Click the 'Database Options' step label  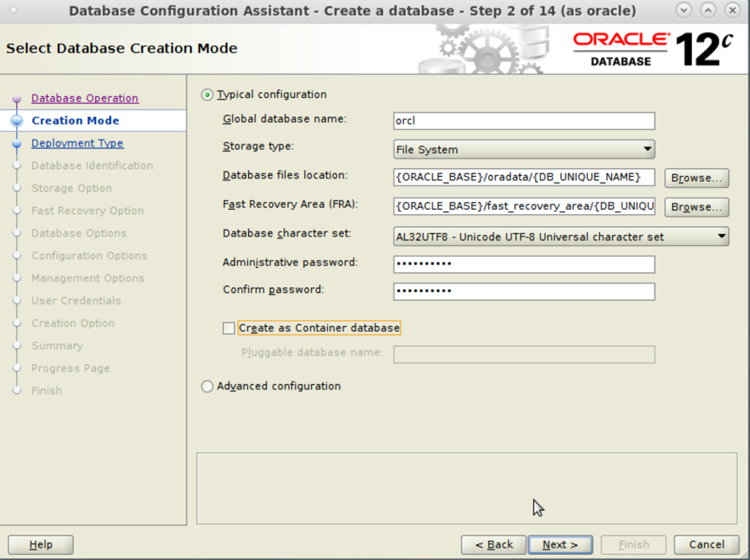pyautogui.click(x=79, y=233)
